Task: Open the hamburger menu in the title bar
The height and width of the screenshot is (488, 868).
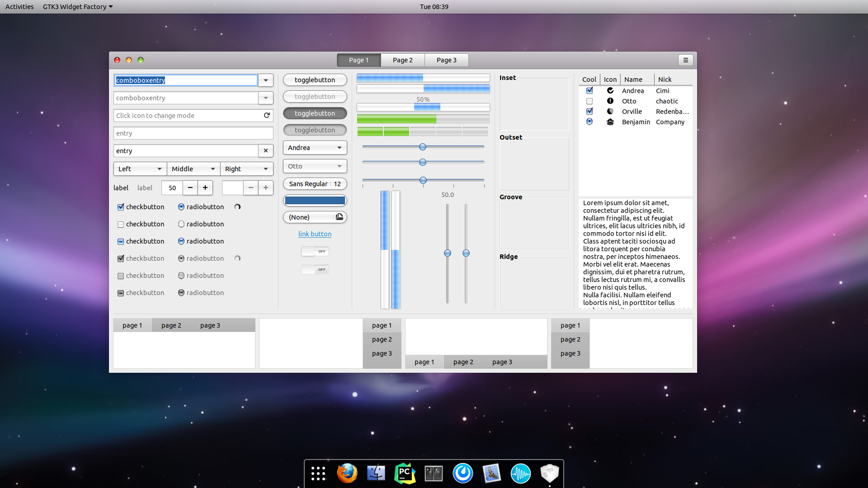Action: (685, 60)
